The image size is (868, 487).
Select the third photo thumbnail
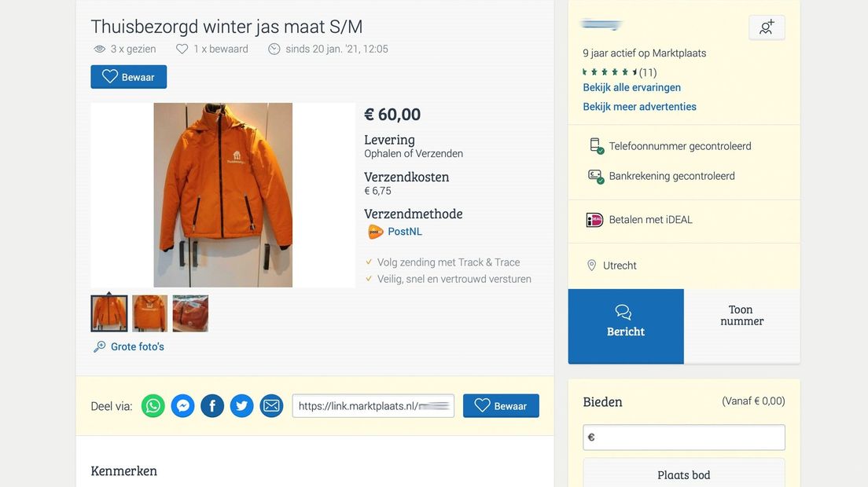click(190, 313)
